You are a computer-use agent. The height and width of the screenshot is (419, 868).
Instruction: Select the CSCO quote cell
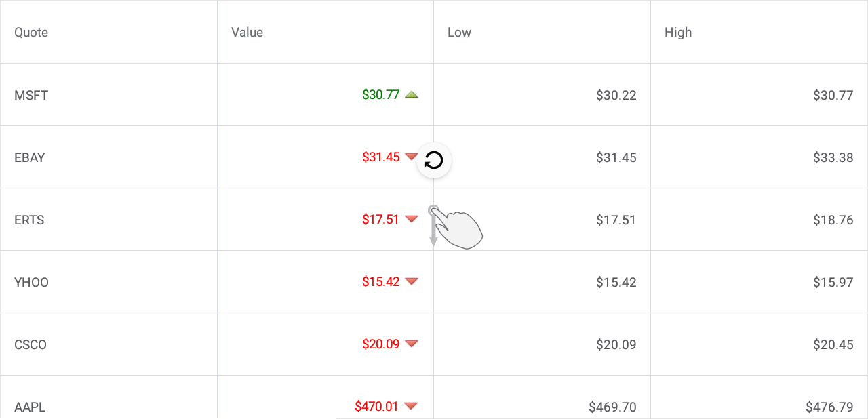click(108, 344)
